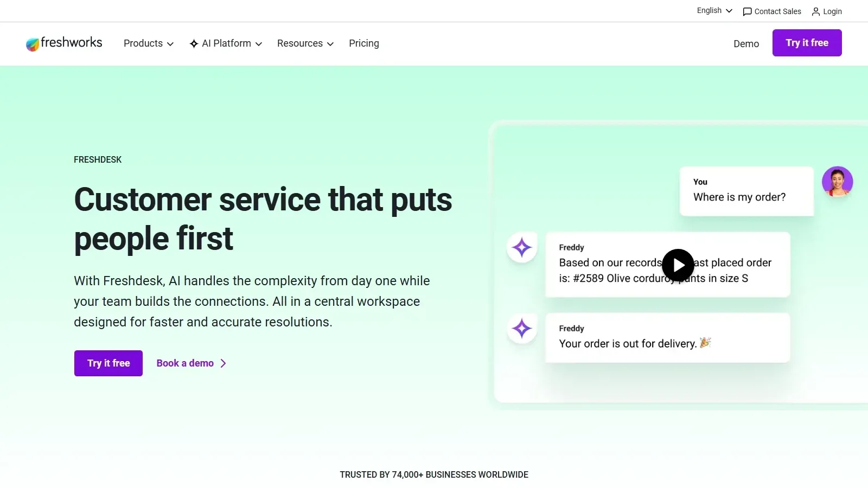Click the 'Your order is out for delivery' message

point(667,338)
